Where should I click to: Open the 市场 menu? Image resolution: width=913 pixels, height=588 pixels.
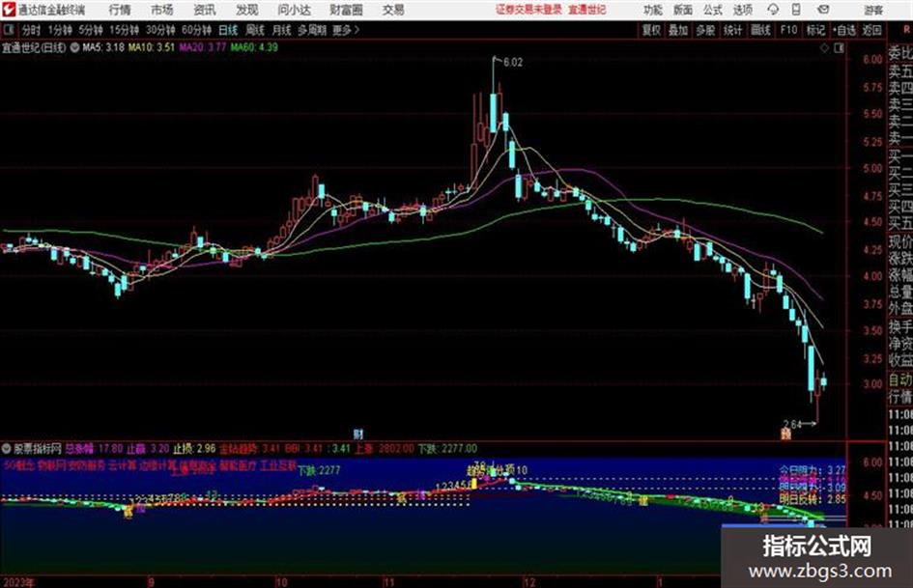(162, 10)
